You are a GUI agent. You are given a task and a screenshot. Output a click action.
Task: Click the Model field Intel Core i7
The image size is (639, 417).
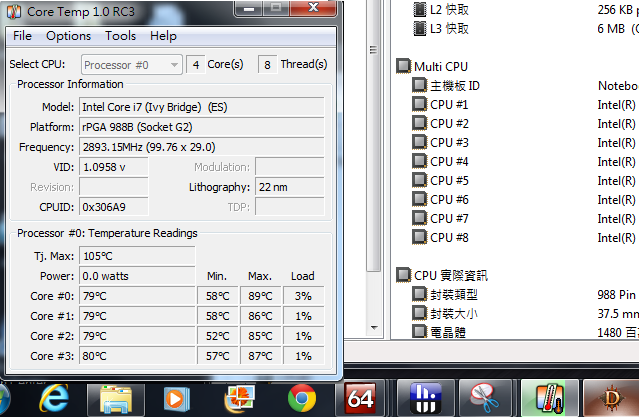(202, 107)
